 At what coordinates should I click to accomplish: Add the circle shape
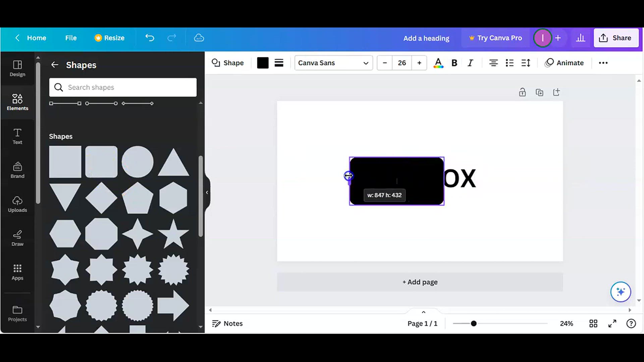click(138, 162)
